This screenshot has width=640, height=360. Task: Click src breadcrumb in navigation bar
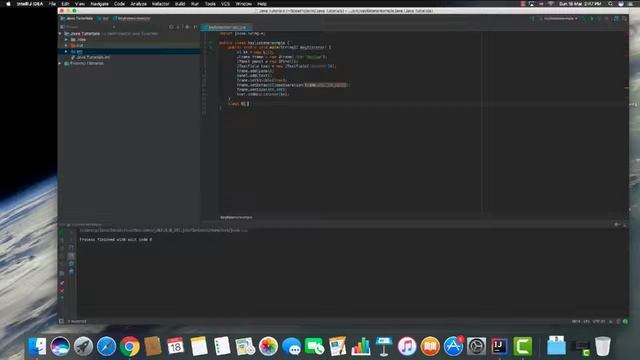click(x=103, y=18)
